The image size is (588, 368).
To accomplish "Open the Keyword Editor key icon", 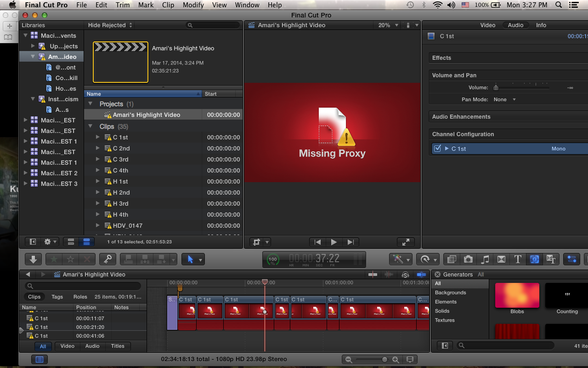I will [108, 259].
